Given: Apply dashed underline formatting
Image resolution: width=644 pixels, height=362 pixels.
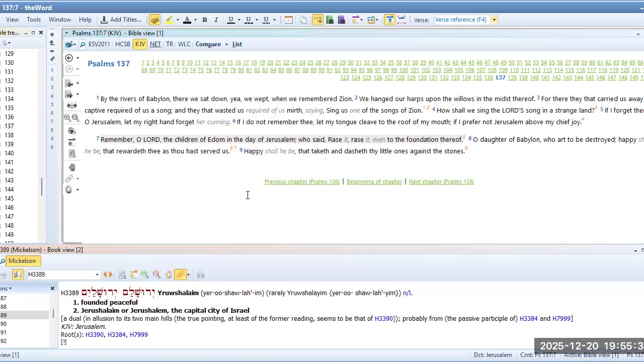Looking at the screenshot, I should click(249, 20).
